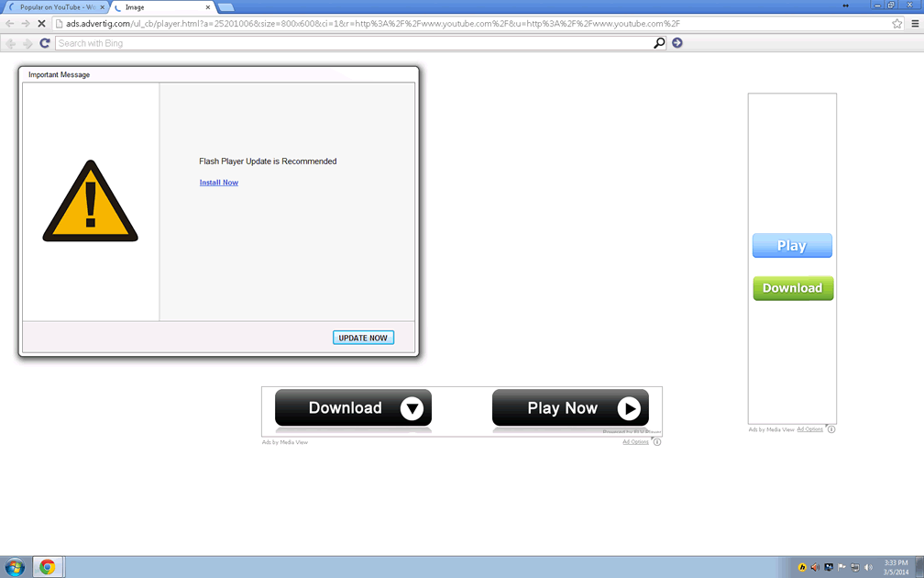Focus the Search with Bing field
This screenshot has height=578, width=924.
pyautogui.click(x=353, y=43)
